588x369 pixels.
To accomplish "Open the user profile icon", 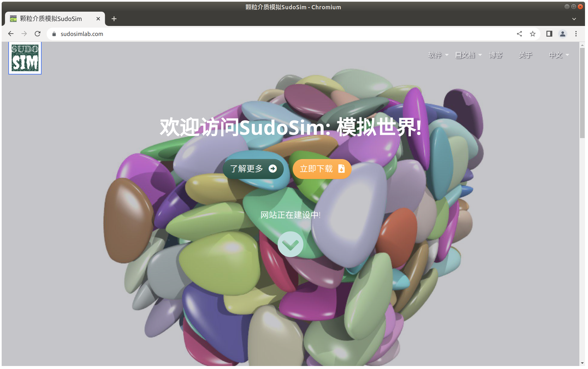I will click(563, 34).
